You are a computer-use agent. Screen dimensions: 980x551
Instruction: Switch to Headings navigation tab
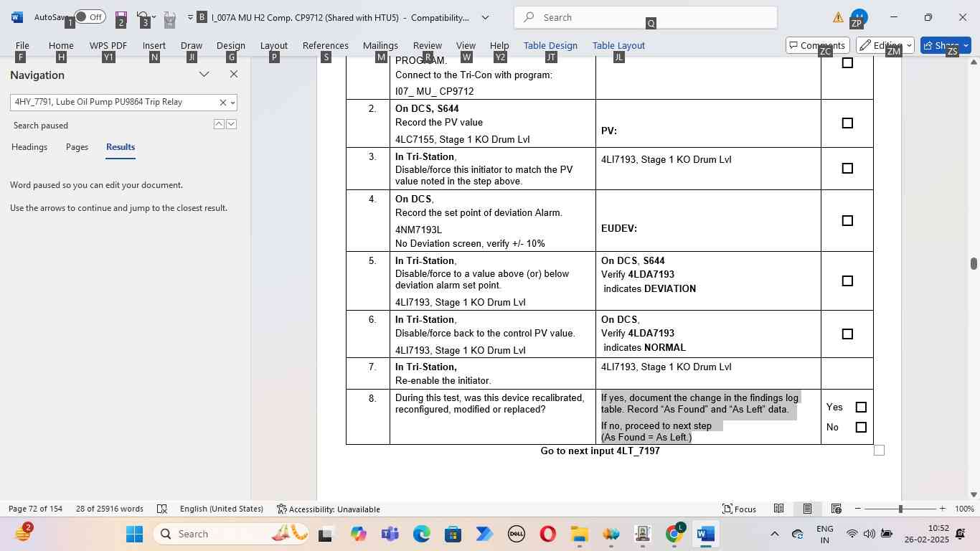(29, 147)
